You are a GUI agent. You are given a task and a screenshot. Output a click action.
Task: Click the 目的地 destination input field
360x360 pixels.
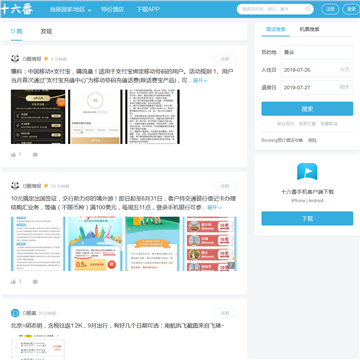316,52
